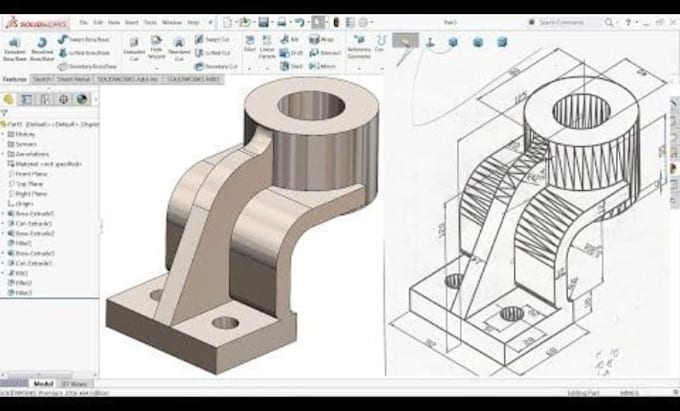Click the search magnifier icon
The height and width of the screenshot is (411, 680).
[x=609, y=22]
